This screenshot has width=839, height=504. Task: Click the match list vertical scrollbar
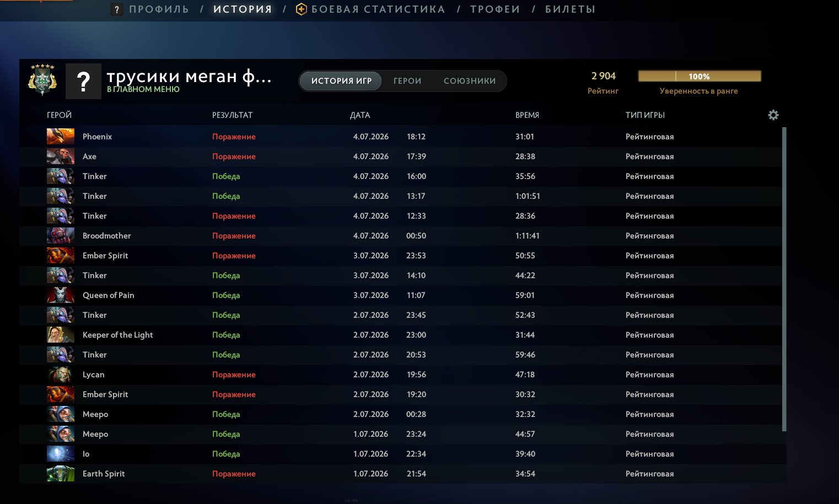[x=784, y=279]
